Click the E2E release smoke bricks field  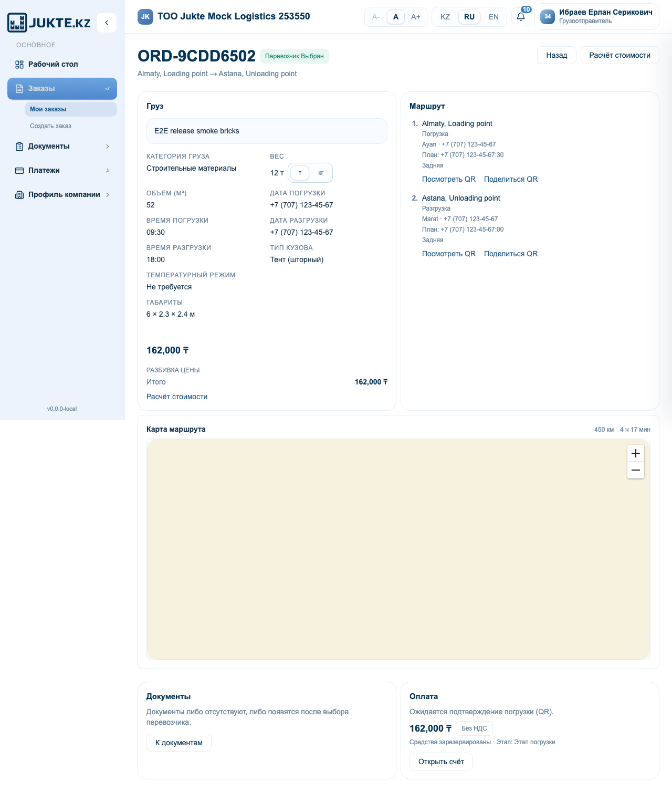(x=267, y=131)
